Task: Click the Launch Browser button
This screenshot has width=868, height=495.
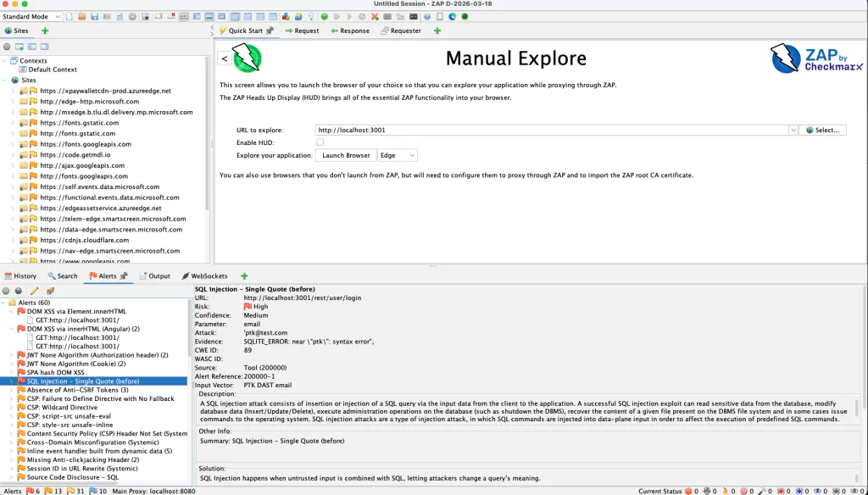Action: [x=346, y=155]
